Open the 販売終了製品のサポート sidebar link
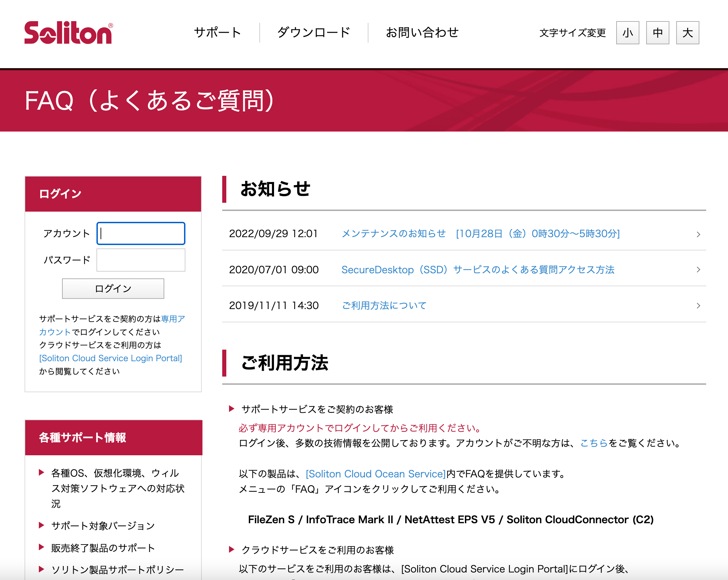 pyautogui.click(x=103, y=548)
